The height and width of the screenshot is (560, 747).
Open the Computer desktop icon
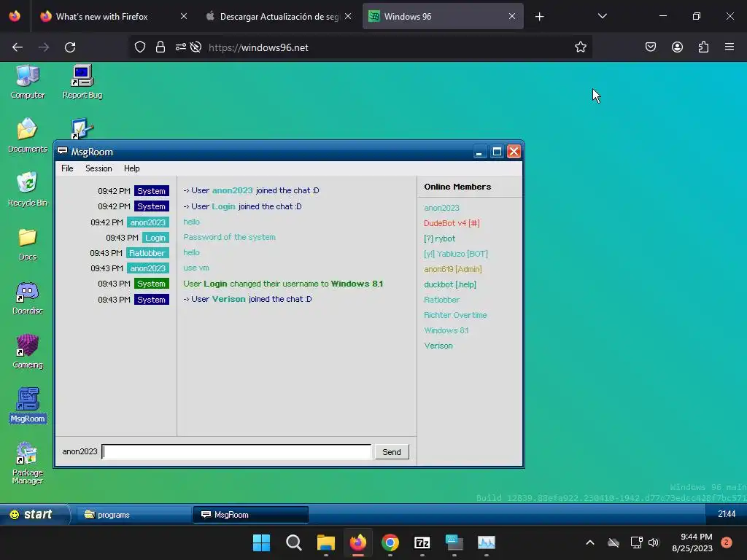(x=28, y=82)
